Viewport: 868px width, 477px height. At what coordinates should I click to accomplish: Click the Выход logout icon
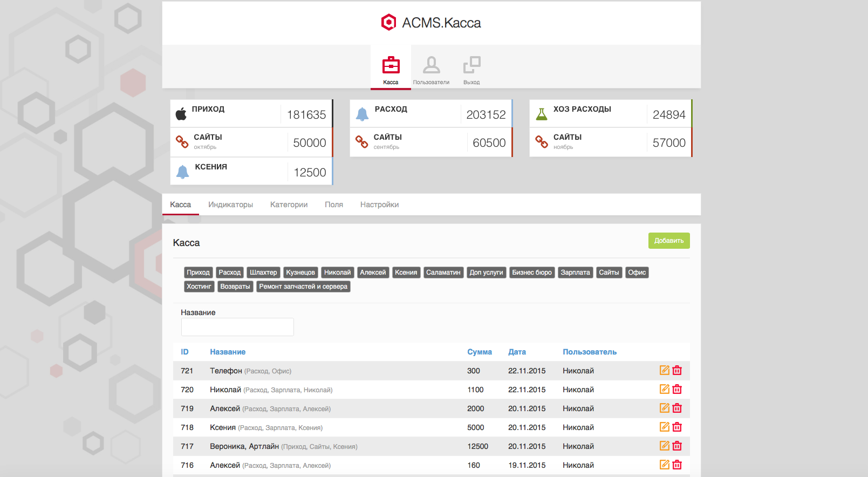pos(471,65)
